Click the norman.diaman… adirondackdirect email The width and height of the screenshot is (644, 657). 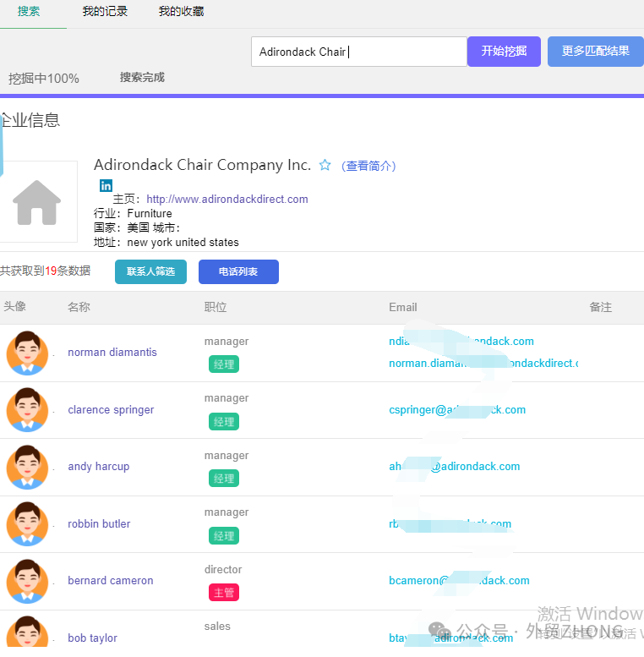point(483,364)
